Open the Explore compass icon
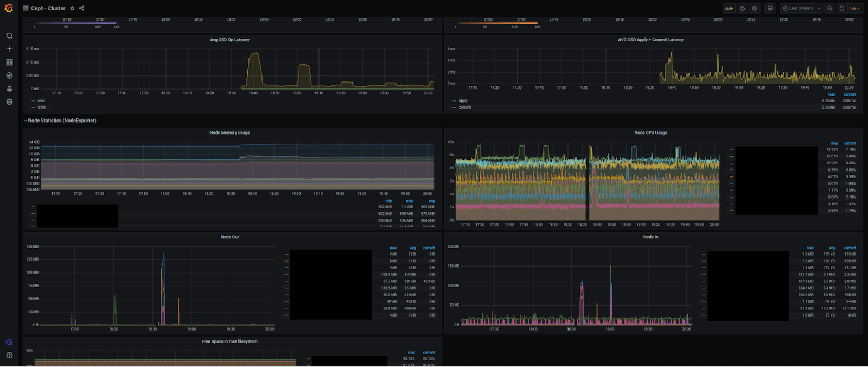868x367 pixels. click(9, 75)
